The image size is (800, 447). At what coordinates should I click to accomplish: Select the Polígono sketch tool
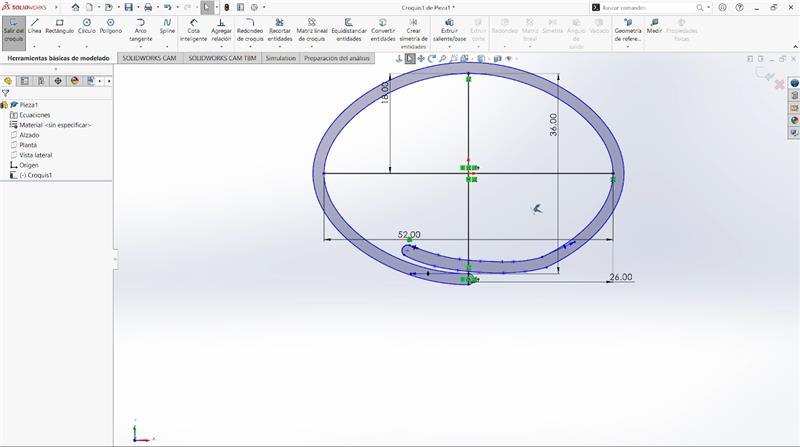(111, 26)
